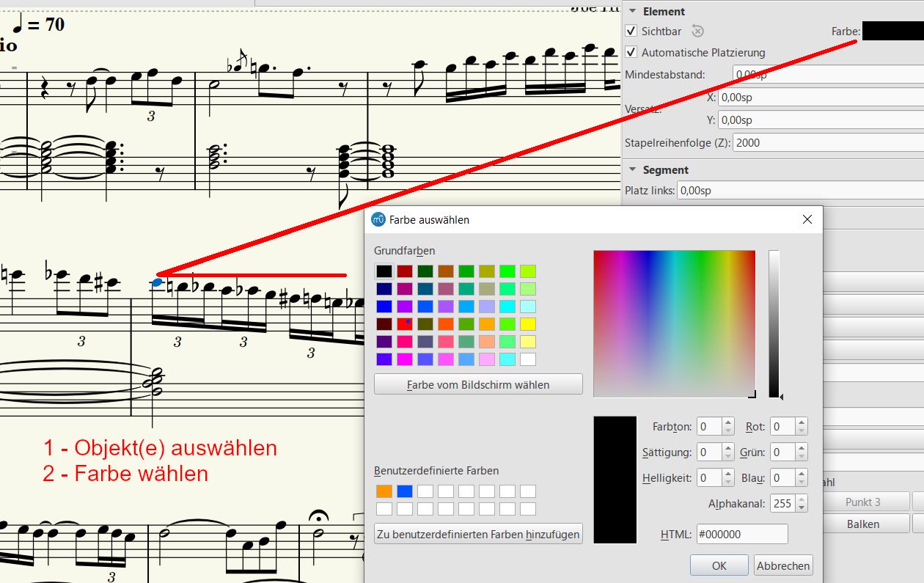The width and height of the screenshot is (924, 583).
Task: Click the Platz links input field
Action: click(x=800, y=191)
